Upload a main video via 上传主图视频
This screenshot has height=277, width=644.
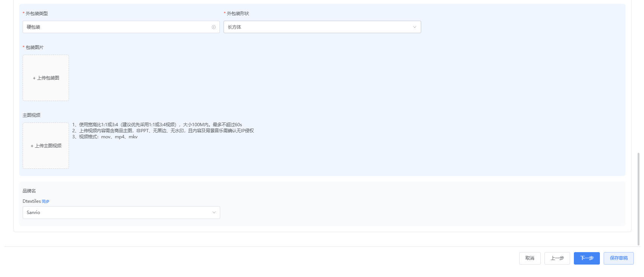point(46,146)
